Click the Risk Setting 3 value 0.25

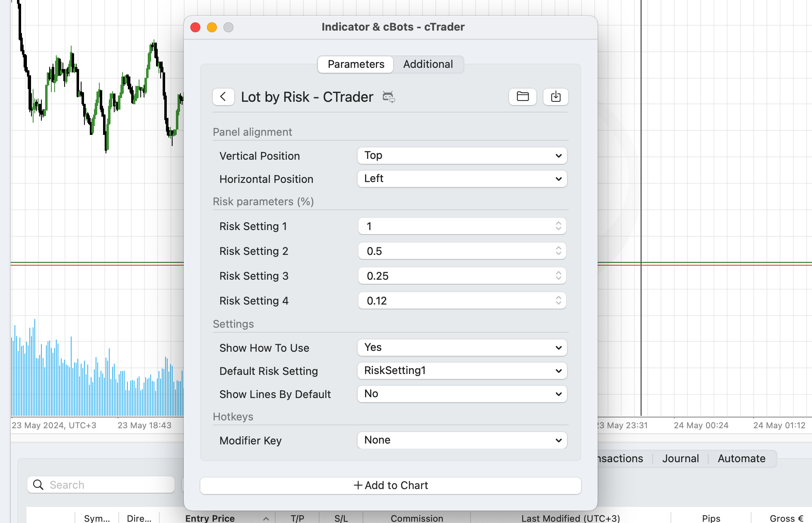pos(377,276)
